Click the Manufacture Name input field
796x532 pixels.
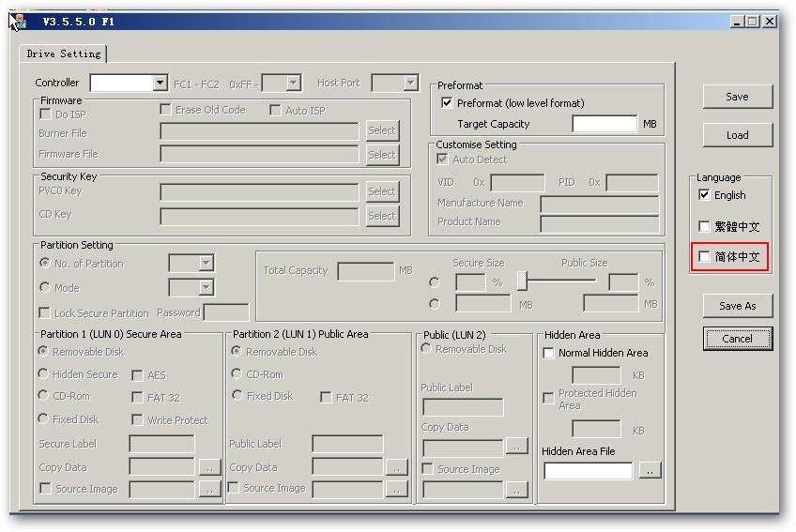coord(600,204)
